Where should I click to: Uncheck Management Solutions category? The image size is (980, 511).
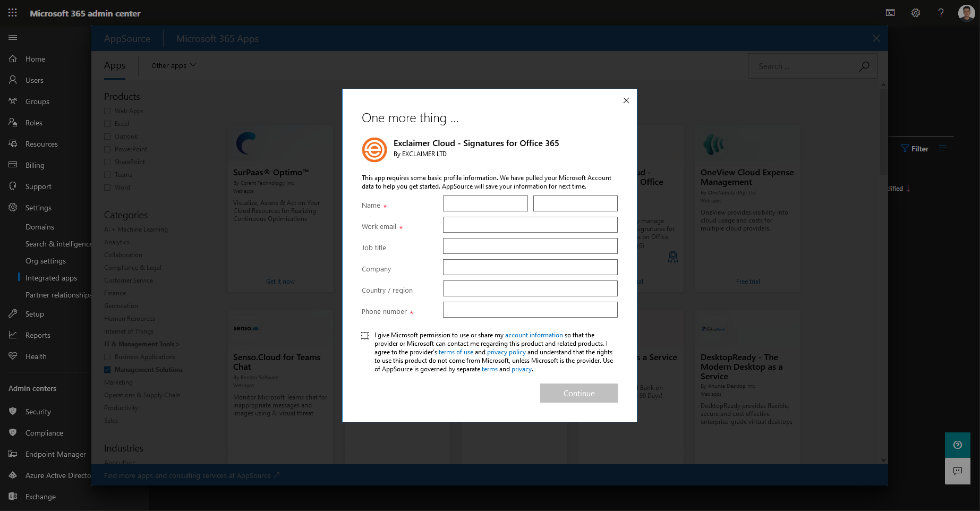coord(107,370)
